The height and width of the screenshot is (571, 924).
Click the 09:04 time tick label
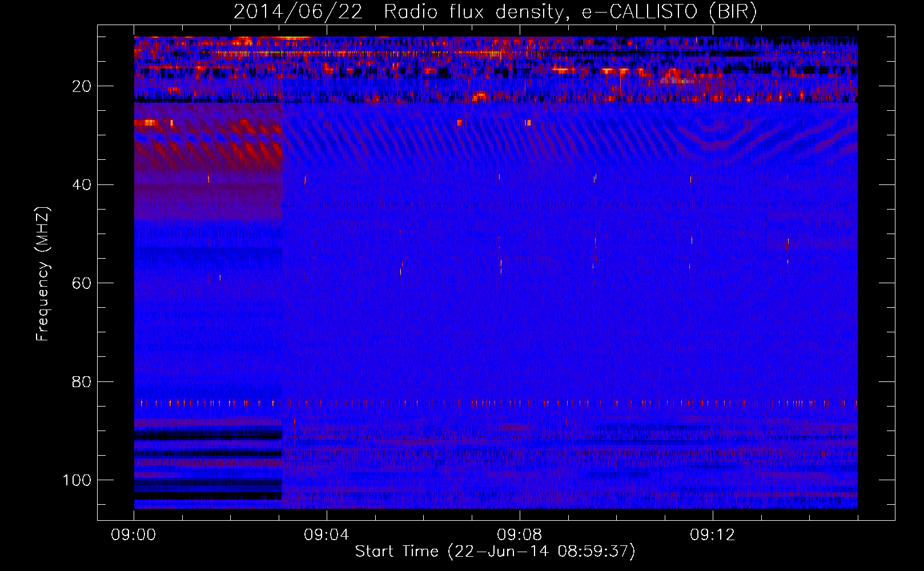click(327, 535)
